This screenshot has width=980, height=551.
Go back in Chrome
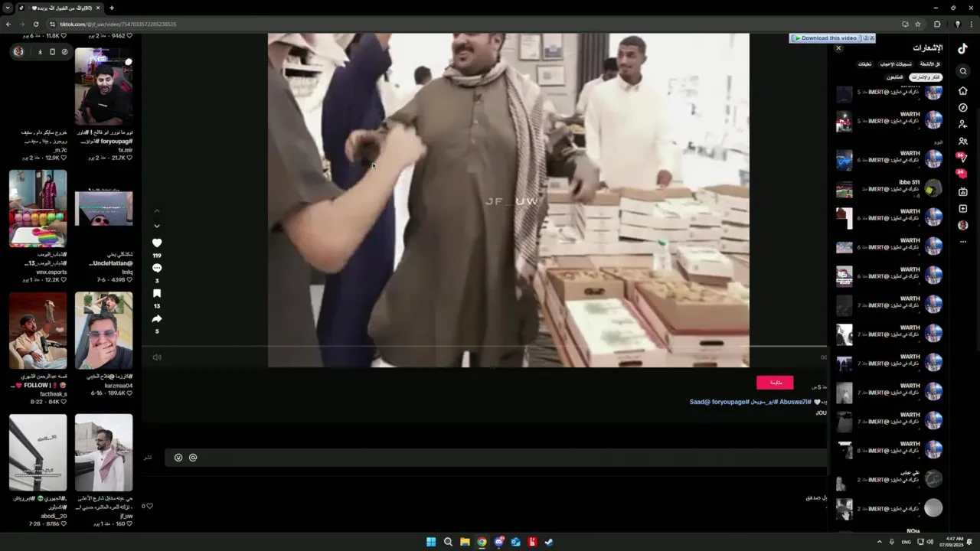pyautogui.click(x=8, y=24)
